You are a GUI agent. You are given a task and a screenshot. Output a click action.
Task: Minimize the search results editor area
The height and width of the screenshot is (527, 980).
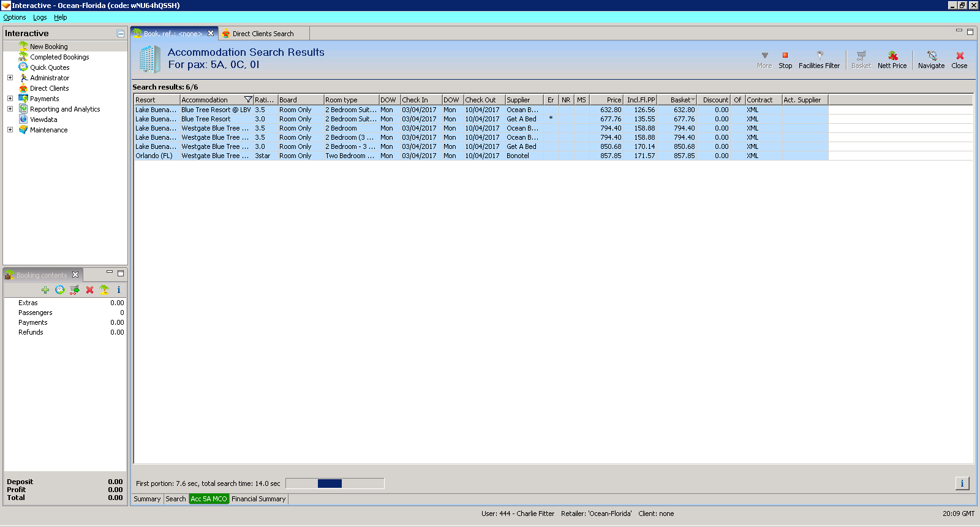click(x=959, y=31)
